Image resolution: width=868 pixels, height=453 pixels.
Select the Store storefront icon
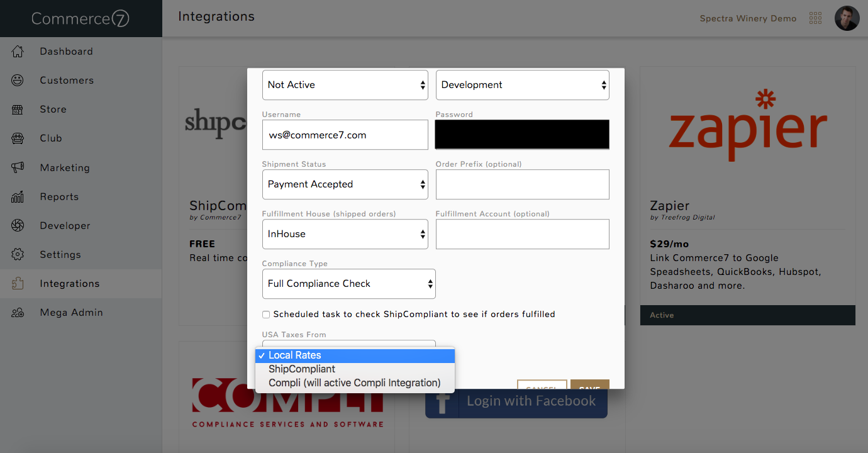[x=18, y=109]
